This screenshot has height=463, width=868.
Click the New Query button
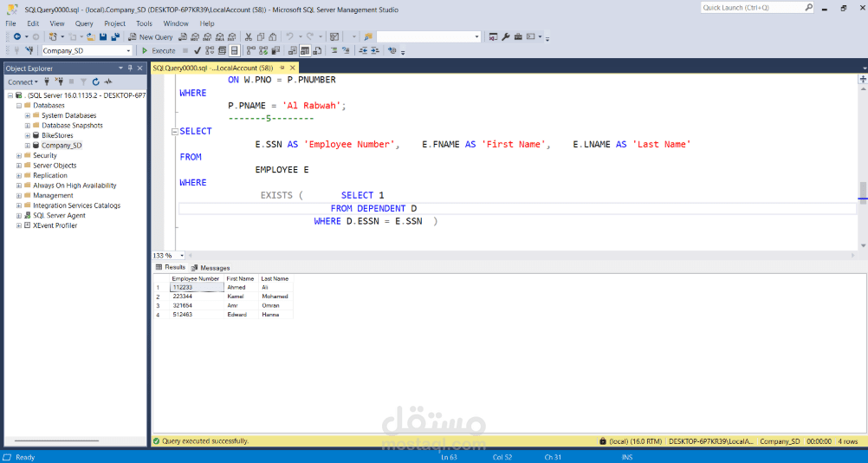coord(151,37)
